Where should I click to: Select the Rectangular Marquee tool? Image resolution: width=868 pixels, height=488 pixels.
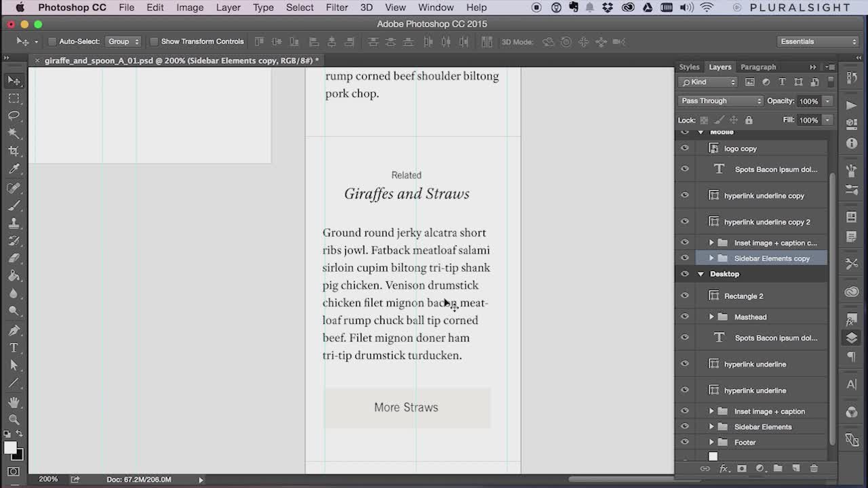point(14,98)
